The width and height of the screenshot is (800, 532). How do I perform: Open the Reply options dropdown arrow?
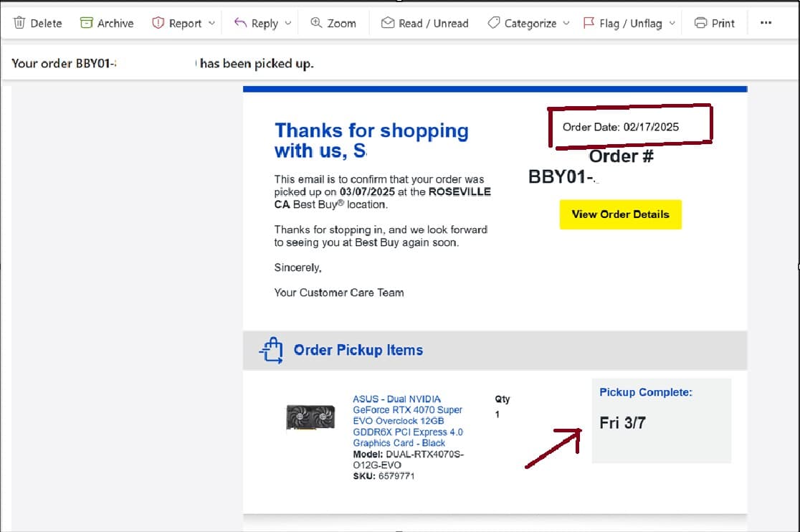(x=288, y=23)
